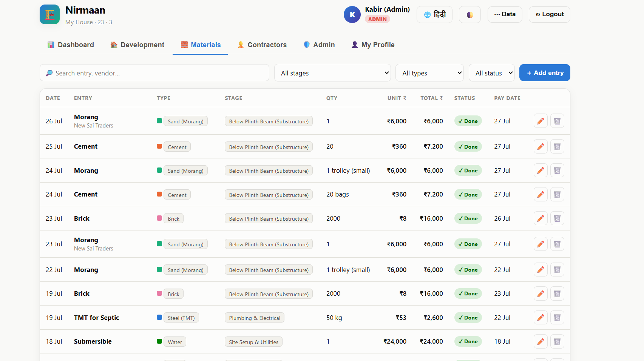Click 'New Sai Traders' under 26 Jul Morang
This screenshot has height=361, width=644.
[x=94, y=126]
